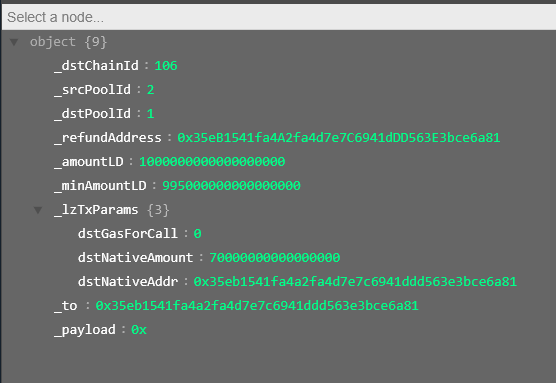Collapse the root object {9} node

[x=14, y=42]
